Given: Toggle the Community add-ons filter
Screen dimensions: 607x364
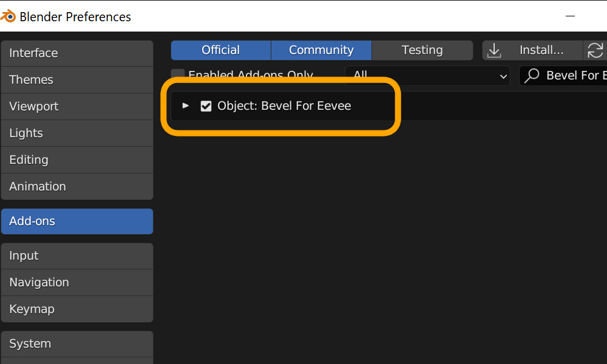Looking at the screenshot, I should point(321,50).
